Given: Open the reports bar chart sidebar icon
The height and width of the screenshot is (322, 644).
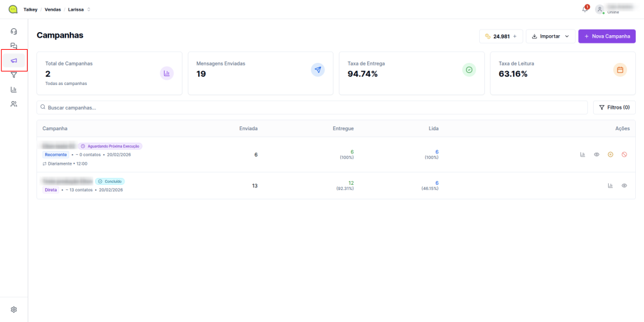Looking at the screenshot, I should click(14, 89).
